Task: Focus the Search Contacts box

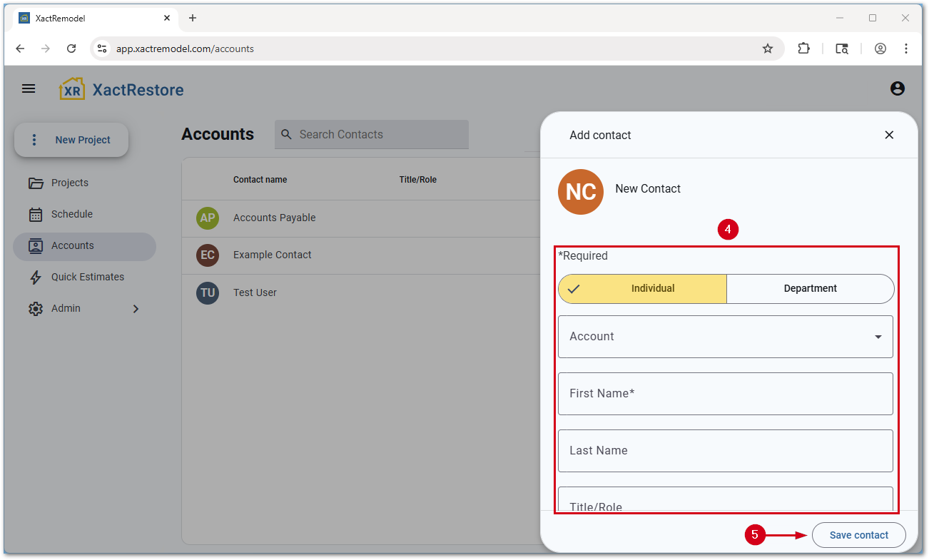Action: (x=372, y=134)
